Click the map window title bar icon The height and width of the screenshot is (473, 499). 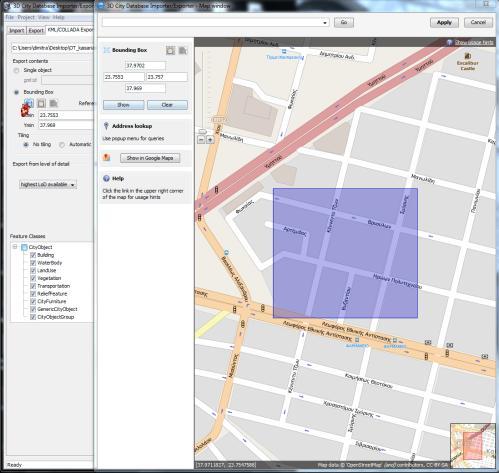(101, 5)
